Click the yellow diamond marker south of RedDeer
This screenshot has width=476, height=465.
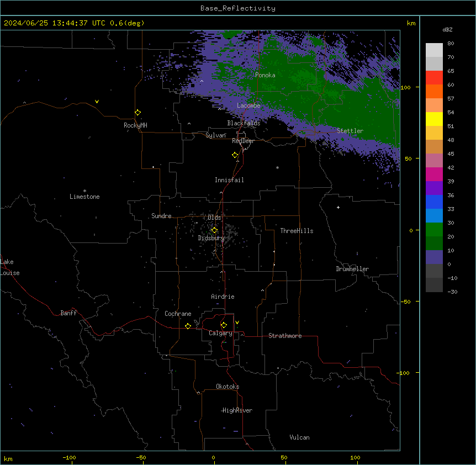pyautogui.click(x=235, y=155)
